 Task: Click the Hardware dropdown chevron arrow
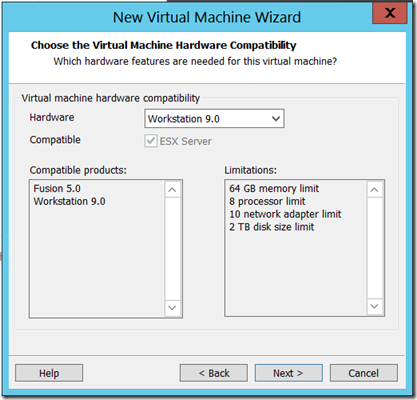[x=276, y=118]
